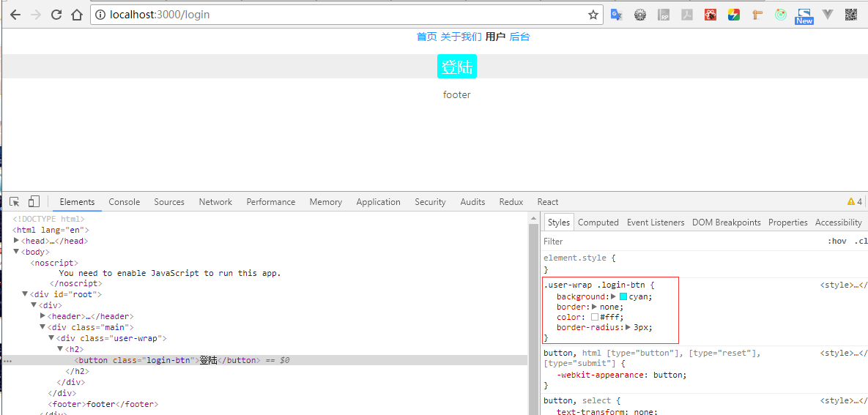Open the React devtools tab
Image resolution: width=868 pixels, height=415 pixels.
(x=547, y=202)
